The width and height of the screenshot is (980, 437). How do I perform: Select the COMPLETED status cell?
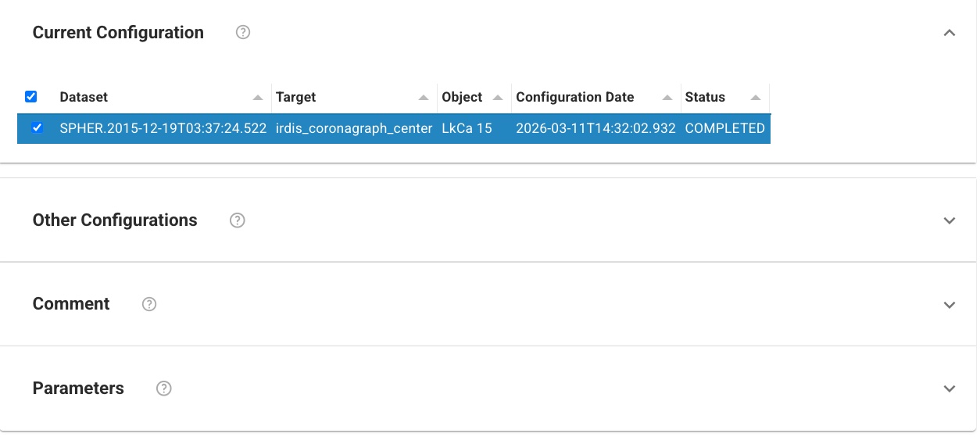pos(725,128)
